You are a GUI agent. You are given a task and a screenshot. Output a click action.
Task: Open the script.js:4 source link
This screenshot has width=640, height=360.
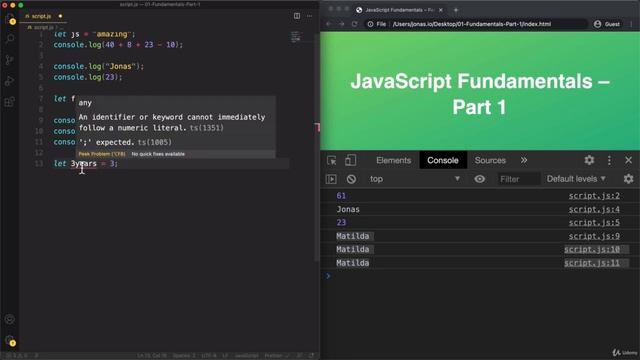pos(594,209)
